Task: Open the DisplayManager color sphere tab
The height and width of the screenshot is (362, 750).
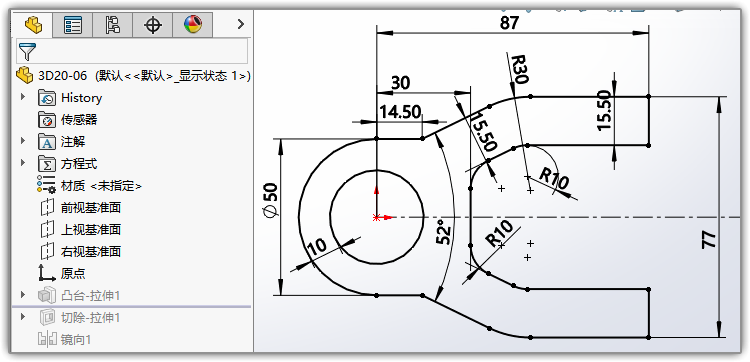Action: (193, 25)
